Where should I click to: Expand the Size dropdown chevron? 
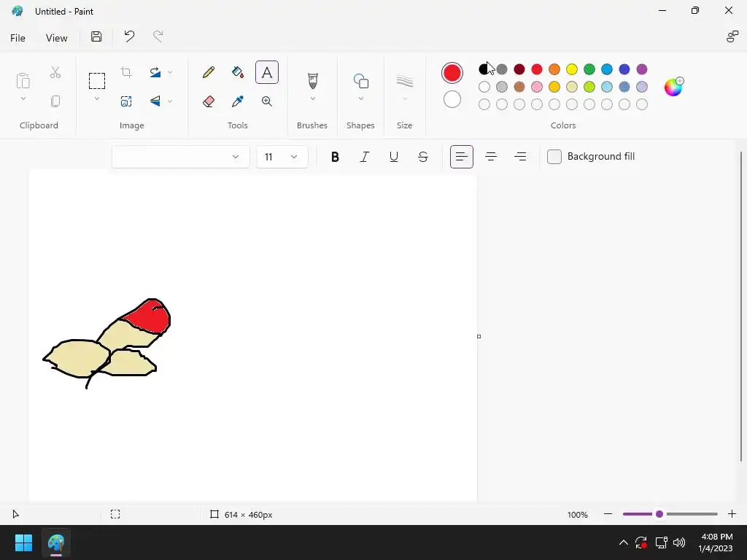click(404, 98)
